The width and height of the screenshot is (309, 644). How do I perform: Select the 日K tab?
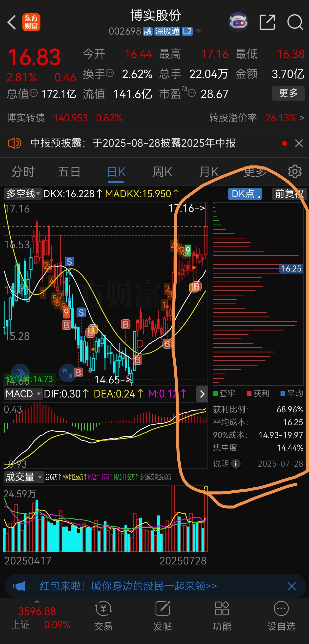pos(116,172)
